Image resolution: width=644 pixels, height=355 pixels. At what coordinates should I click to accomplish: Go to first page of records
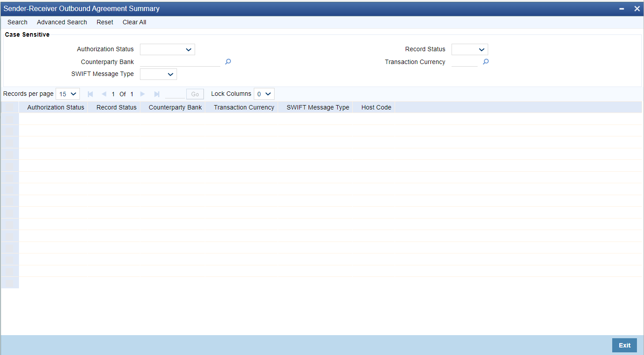coord(90,94)
